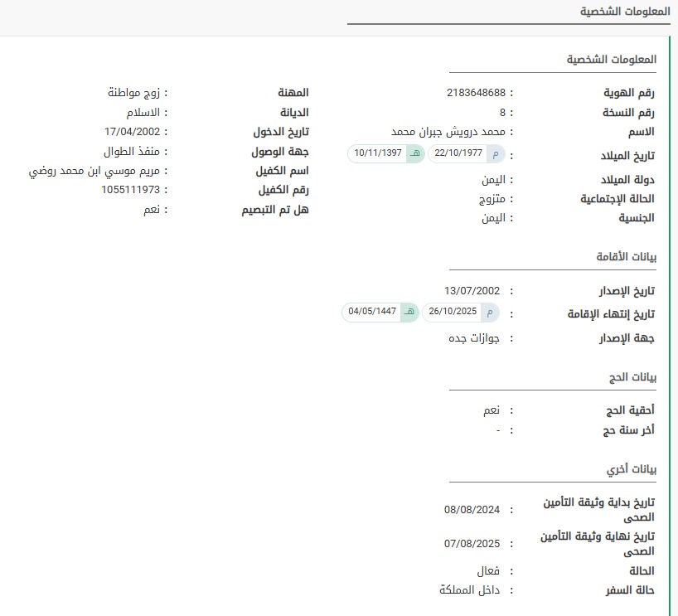Click the Gregorian م badge beside birth date
Screen dimensions: 678x616
pos(496,153)
